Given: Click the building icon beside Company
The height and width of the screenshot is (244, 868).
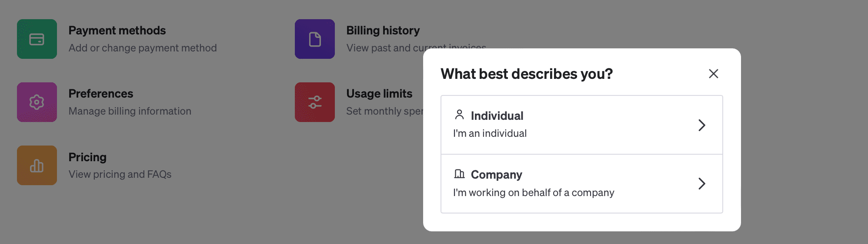Looking at the screenshot, I should coord(459,174).
